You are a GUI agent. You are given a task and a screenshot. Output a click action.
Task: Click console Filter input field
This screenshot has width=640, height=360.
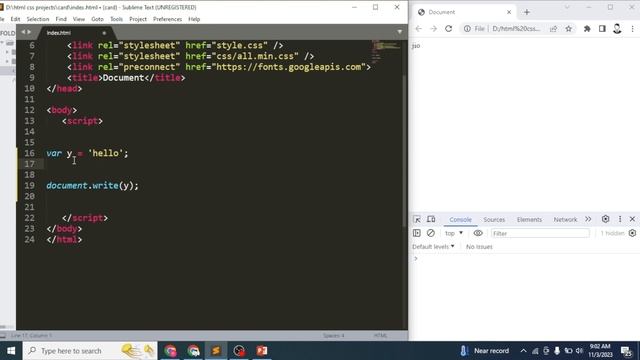click(540, 233)
